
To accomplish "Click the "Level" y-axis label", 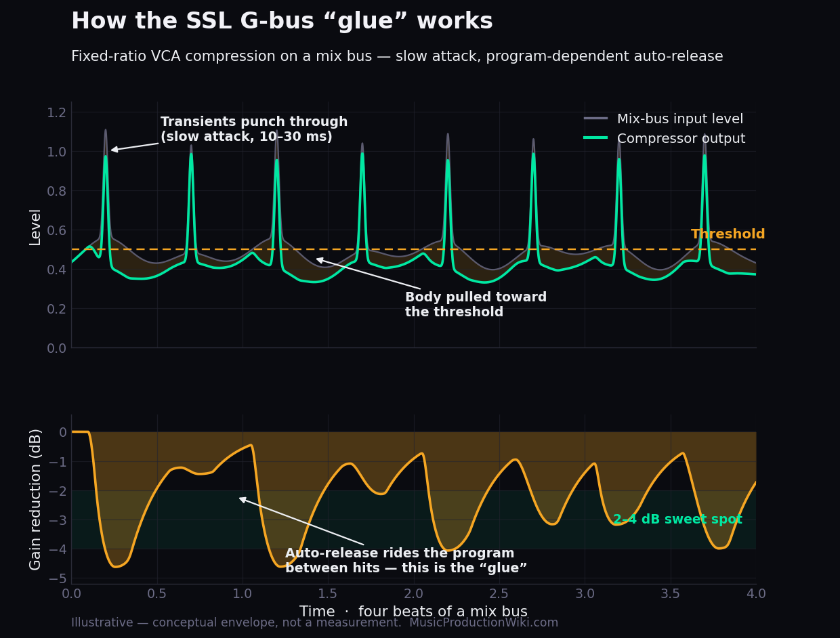I will [x=35, y=227].
